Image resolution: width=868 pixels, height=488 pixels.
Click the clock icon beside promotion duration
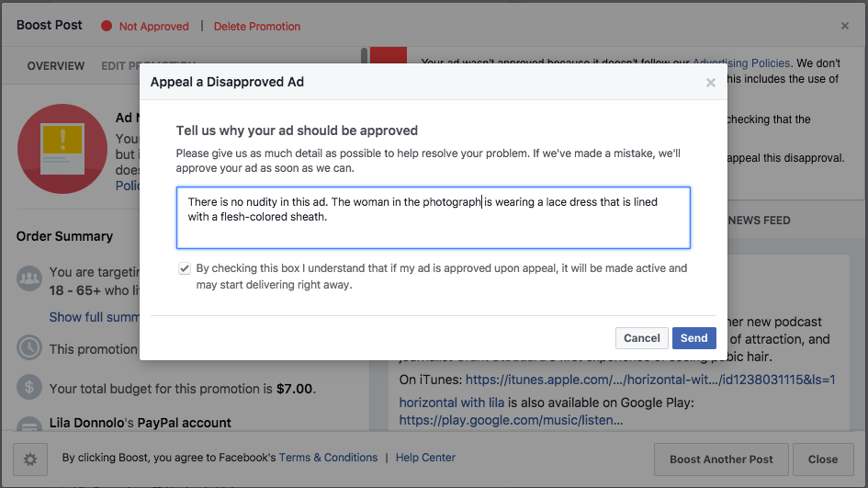point(29,348)
